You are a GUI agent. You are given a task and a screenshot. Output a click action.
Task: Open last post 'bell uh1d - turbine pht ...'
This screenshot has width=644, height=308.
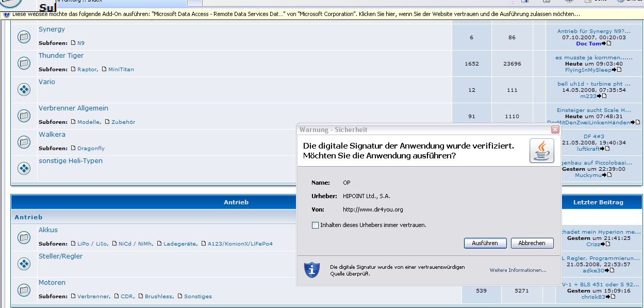594,84
